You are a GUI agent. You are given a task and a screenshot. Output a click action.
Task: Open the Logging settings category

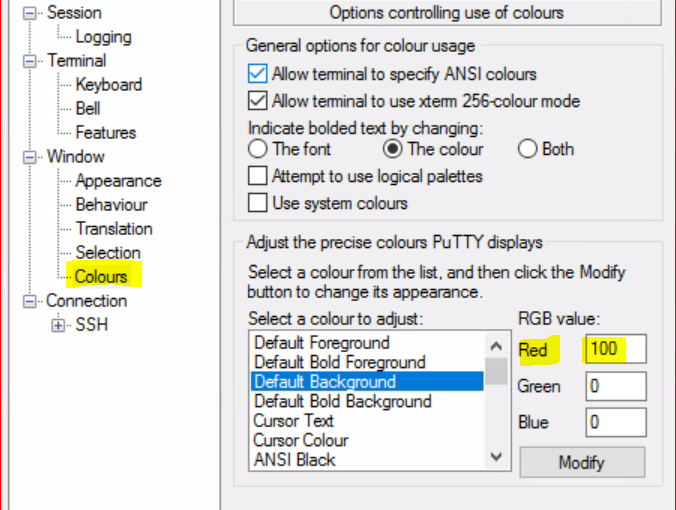pyautogui.click(x=103, y=37)
